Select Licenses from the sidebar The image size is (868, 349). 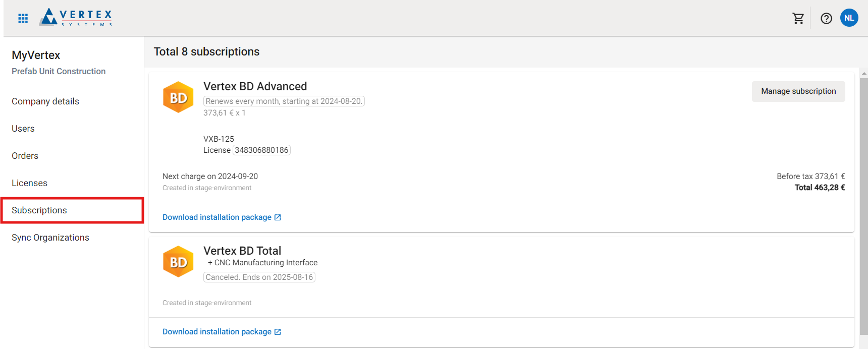(30, 183)
